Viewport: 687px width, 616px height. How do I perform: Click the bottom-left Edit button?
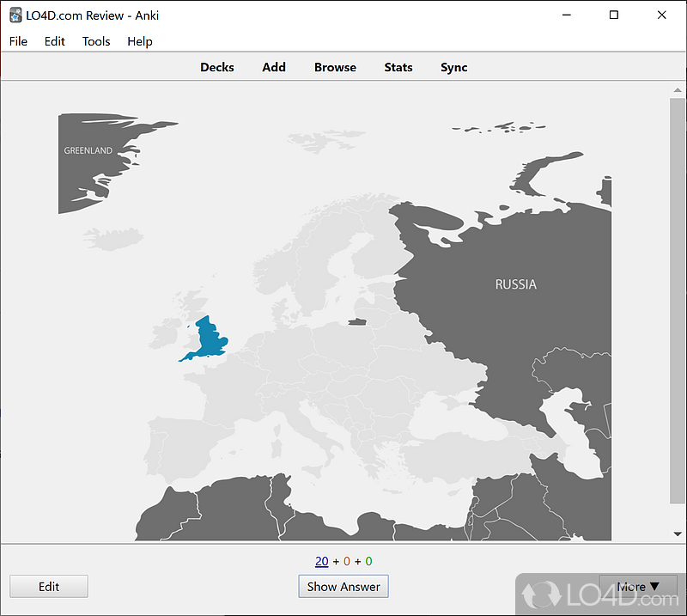coord(49,587)
